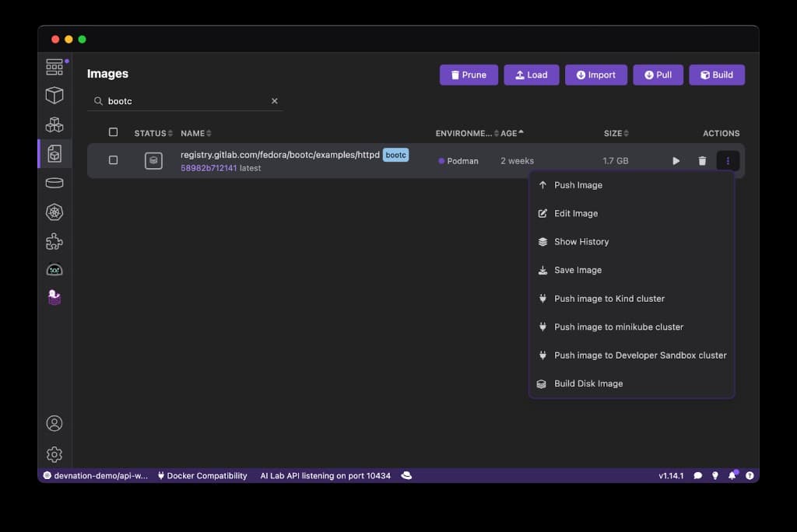Clear the bootc search field

274,100
